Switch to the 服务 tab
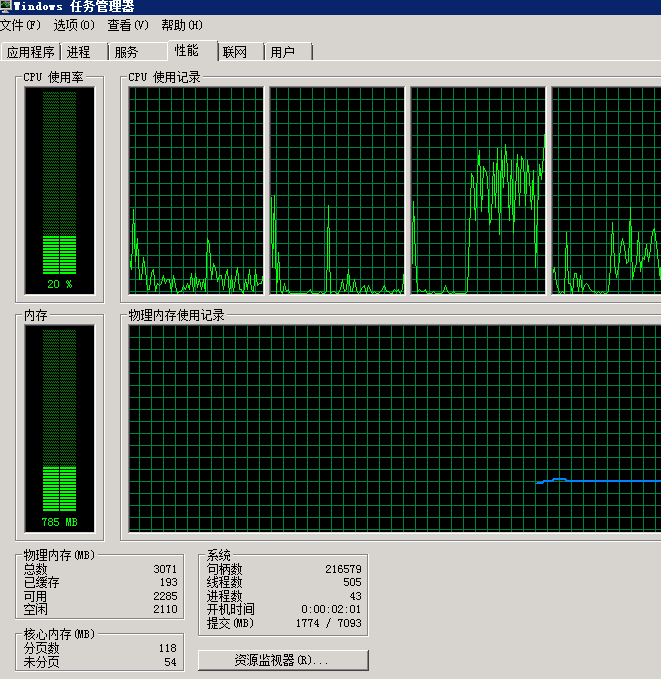 point(138,52)
